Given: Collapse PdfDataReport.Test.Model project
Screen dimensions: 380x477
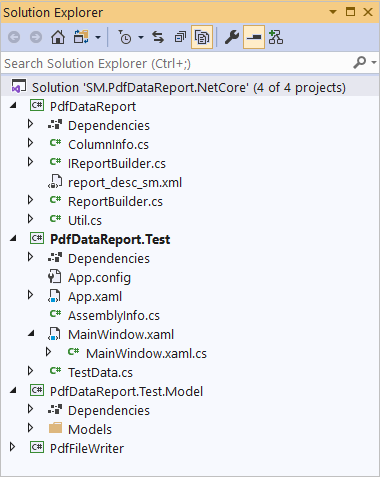Looking at the screenshot, I should [13, 391].
